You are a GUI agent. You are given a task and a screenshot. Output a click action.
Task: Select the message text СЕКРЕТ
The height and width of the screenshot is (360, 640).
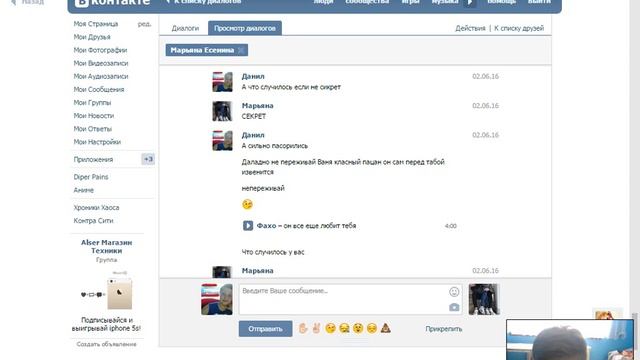tap(253, 116)
